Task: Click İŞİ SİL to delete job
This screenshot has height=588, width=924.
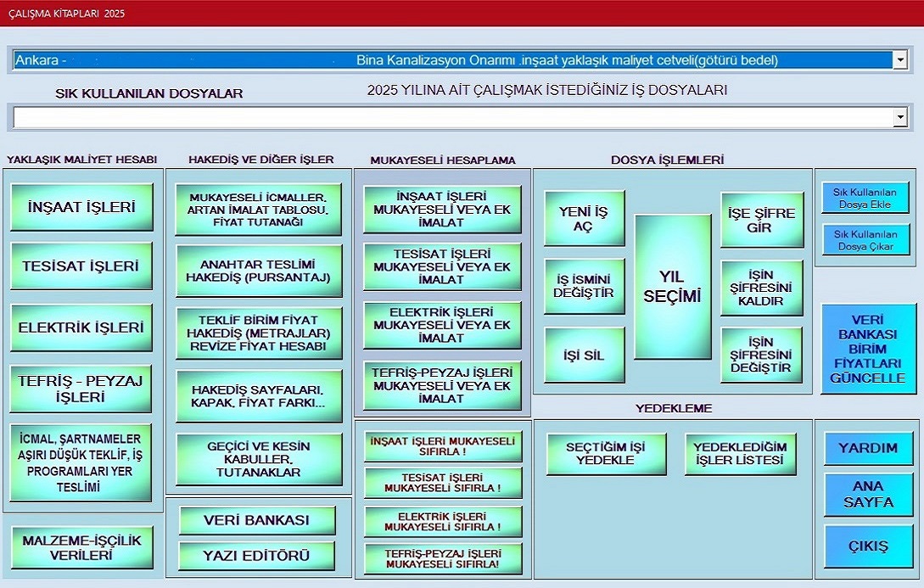Action: click(584, 356)
